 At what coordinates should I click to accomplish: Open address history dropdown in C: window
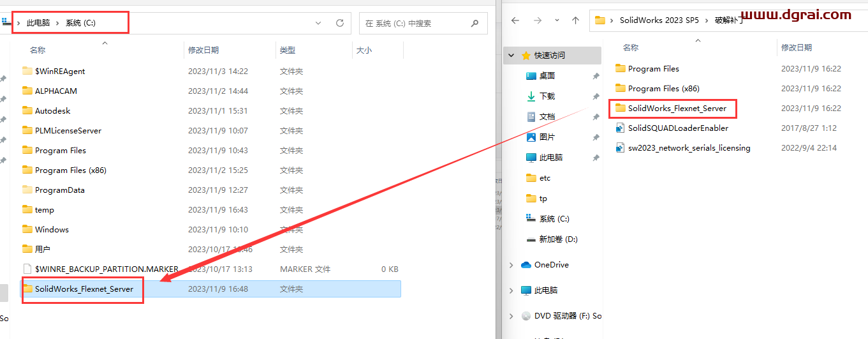pyautogui.click(x=319, y=23)
